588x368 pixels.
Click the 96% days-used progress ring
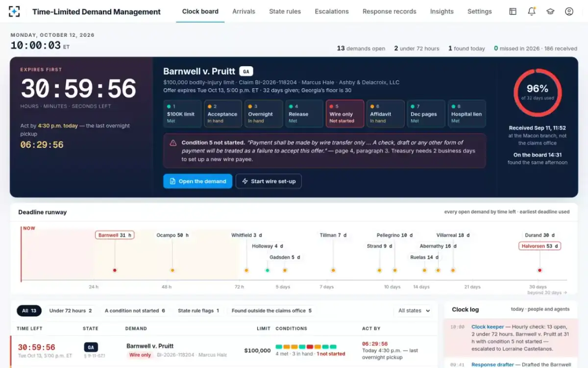tap(538, 93)
